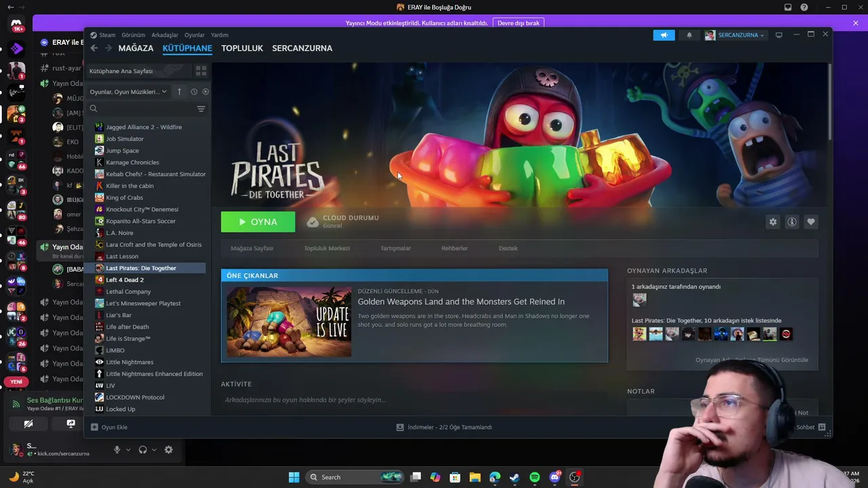This screenshot has width=868, height=488.
Task: Select Lethal Company in library list
Action: click(128, 291)
